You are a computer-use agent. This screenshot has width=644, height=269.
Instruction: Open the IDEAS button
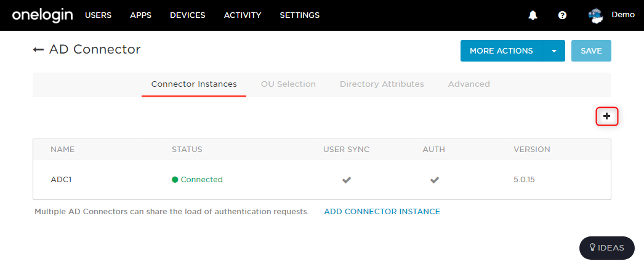tap(606, 247)
